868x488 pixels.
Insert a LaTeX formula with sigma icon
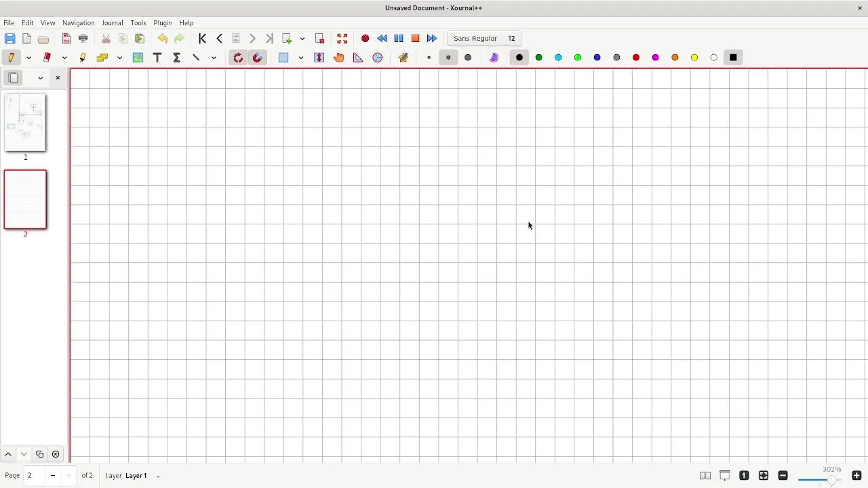point(177,58)
